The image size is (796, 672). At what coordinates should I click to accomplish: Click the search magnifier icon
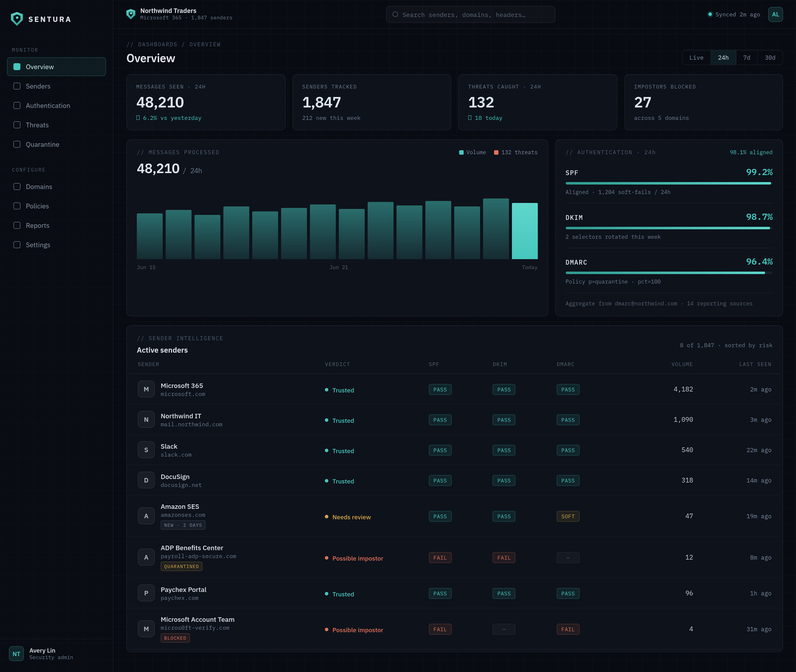(396, 14)
